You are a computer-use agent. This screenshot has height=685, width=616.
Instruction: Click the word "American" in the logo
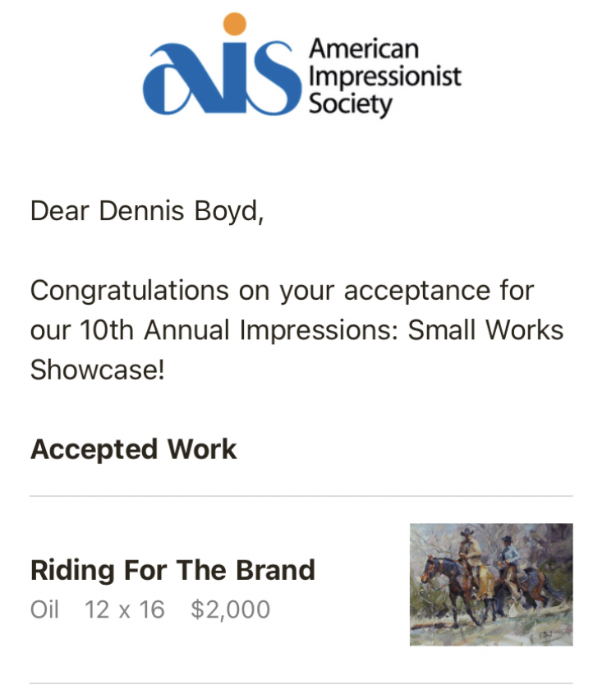[x=364, y=48]
